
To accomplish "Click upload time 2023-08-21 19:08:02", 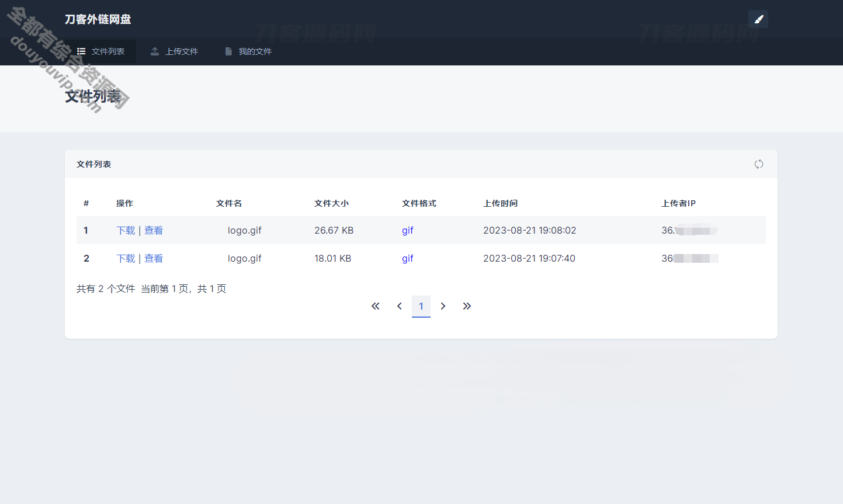I will pos(530,230).
